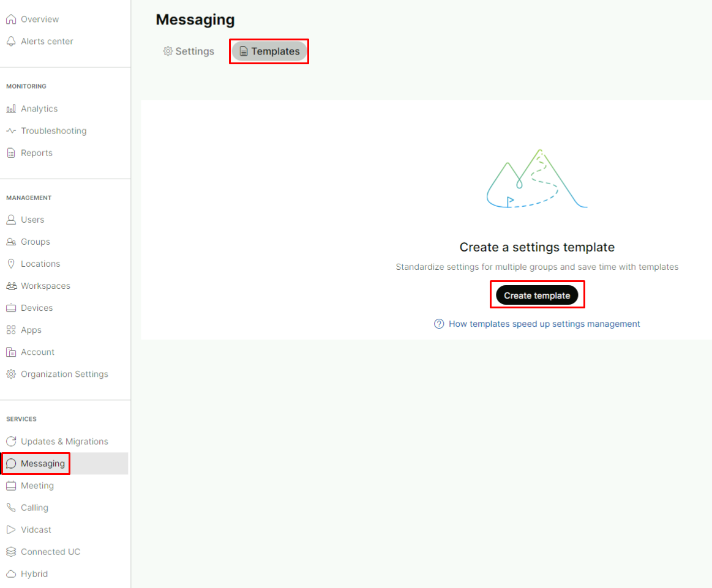
Task: Go to Users in Management section
Action: click(x=32, y=220)
